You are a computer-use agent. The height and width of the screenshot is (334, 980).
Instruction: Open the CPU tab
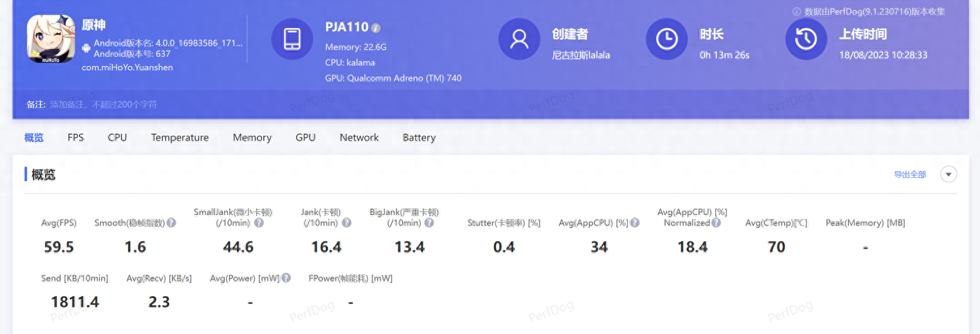118,137
